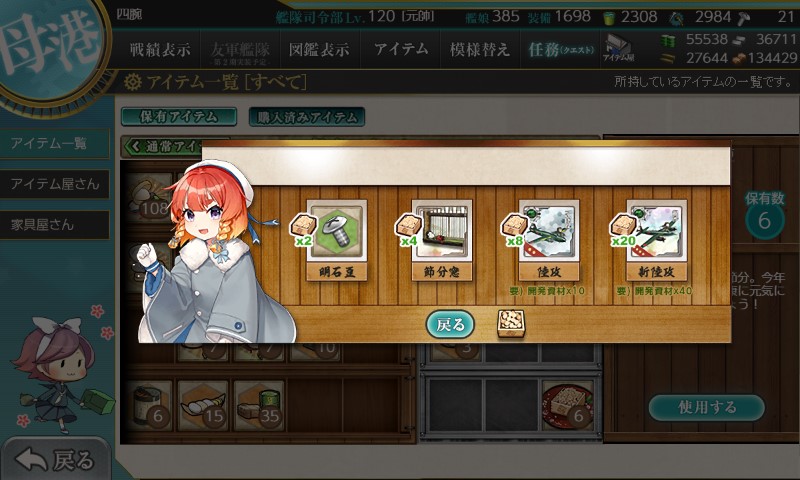Open the 任務 quest menu

coord(560,49)
